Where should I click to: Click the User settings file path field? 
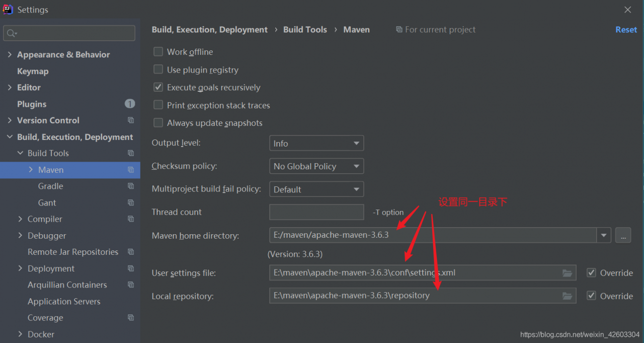click(x=423, y=273)
